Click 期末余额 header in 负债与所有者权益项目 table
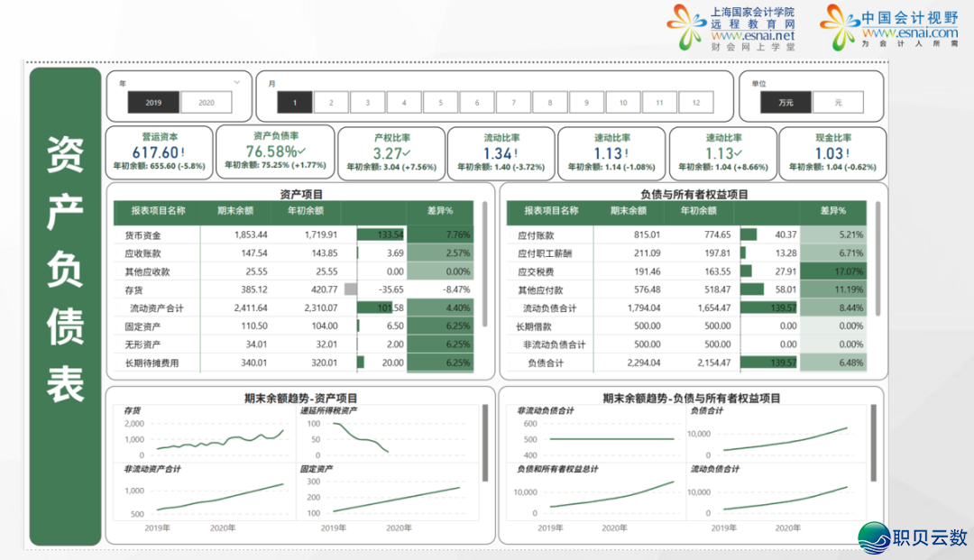Image resolution: width=974 pixels, height=560 pixels. pyautogui.click(x=627, y=211)
